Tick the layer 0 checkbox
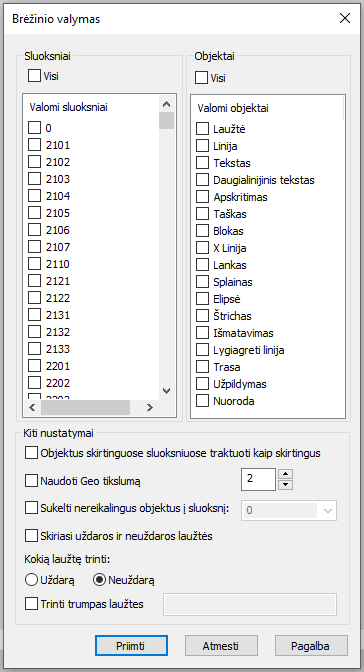364x672 pixels. [34, 128]
